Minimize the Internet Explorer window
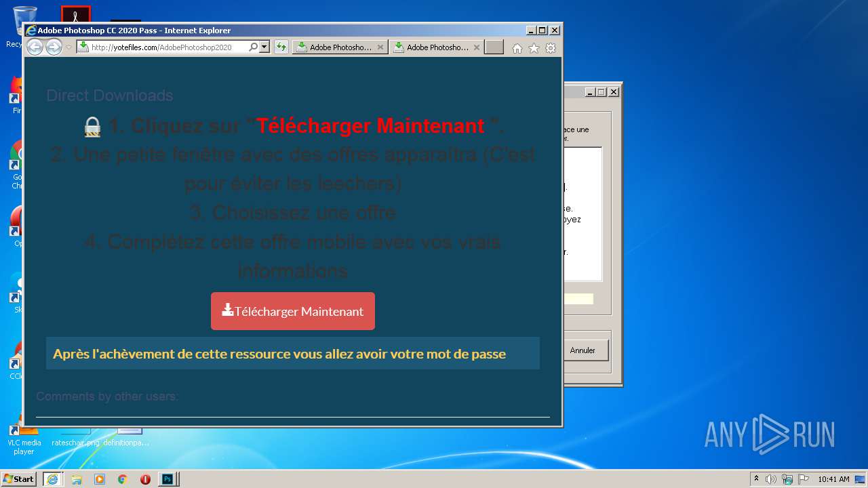The width and height of the screenshot is (868, 488). [x=530, y=30]
